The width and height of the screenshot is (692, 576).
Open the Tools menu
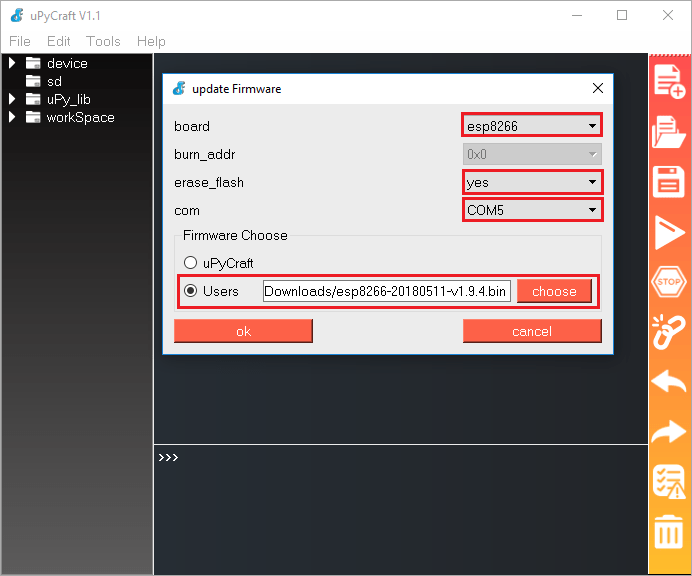(x=103, y=41)
